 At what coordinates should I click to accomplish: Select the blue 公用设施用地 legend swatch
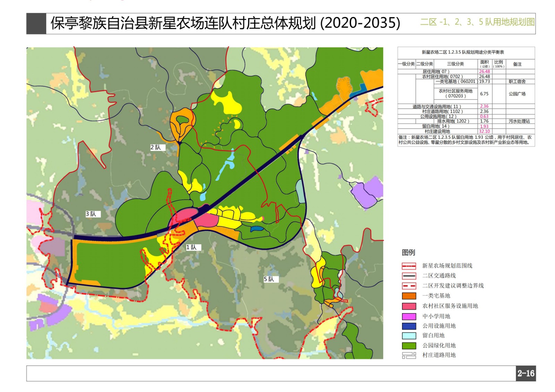(409, 326)
